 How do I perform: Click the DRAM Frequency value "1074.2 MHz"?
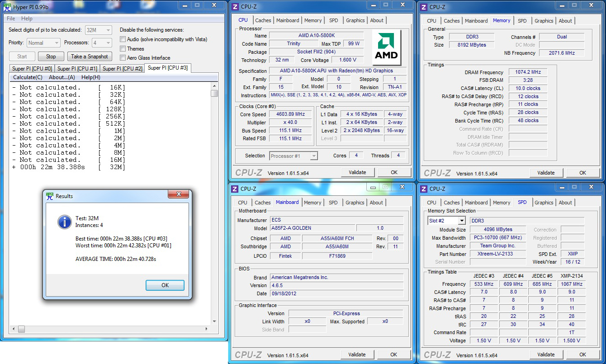click(528, 72)
